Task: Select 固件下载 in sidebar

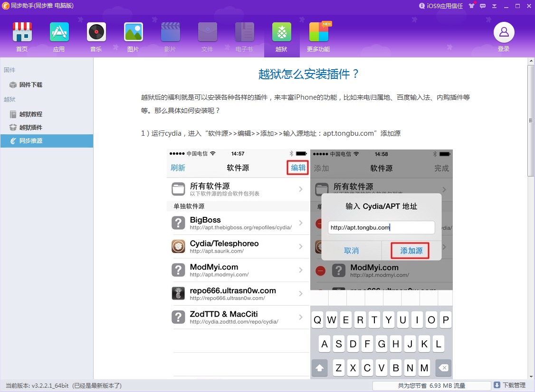Action: click(47, 84)
